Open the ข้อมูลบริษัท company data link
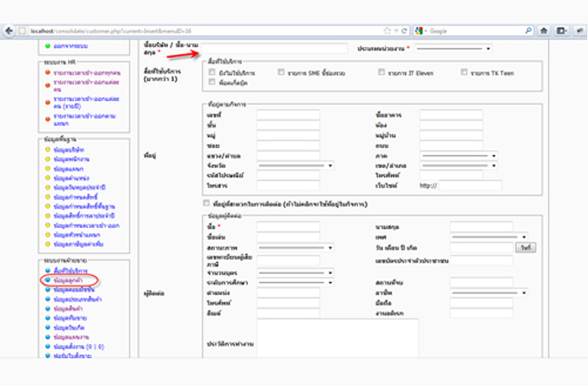This screenshot has width=588, height=386. pos(69,150)
